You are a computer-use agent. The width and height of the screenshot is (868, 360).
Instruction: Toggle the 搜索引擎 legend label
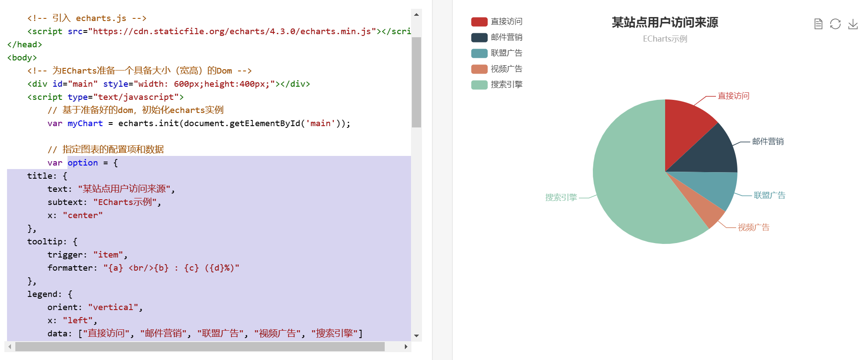507,85
